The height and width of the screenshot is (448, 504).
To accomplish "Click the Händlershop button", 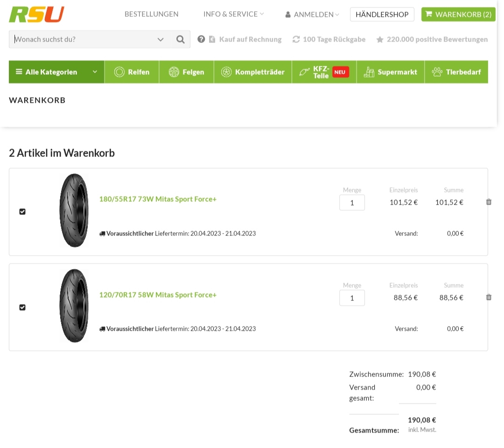I will pos(382,14).
